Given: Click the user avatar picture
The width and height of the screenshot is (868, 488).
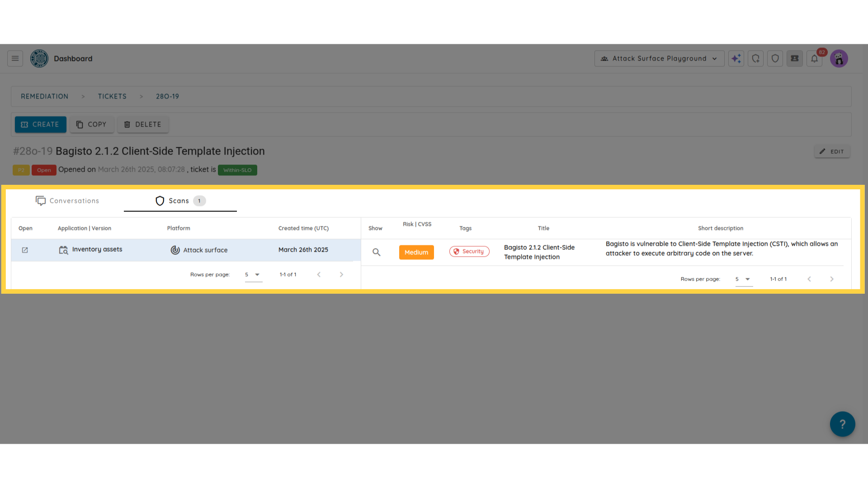Looking at the screenshot, I should tap(839, 58).
